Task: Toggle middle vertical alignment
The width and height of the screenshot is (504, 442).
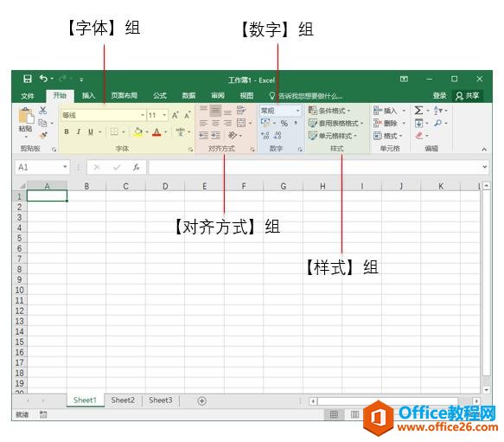Action: pyautogui.click(x=215, y=111)
